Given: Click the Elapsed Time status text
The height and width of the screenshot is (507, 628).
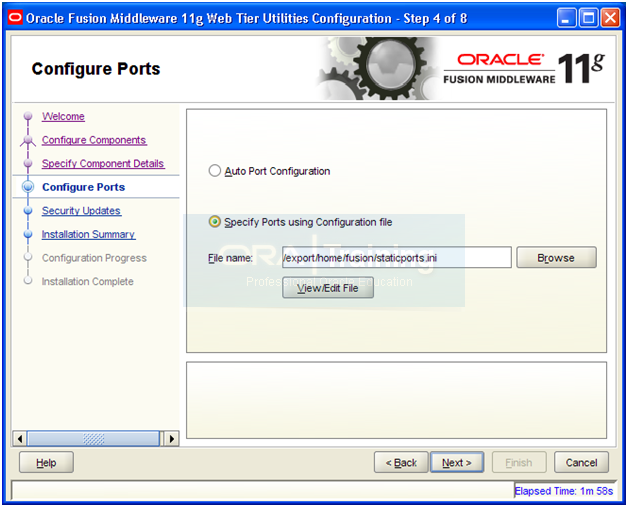Looking at the screenshot, I should (564, 491).
